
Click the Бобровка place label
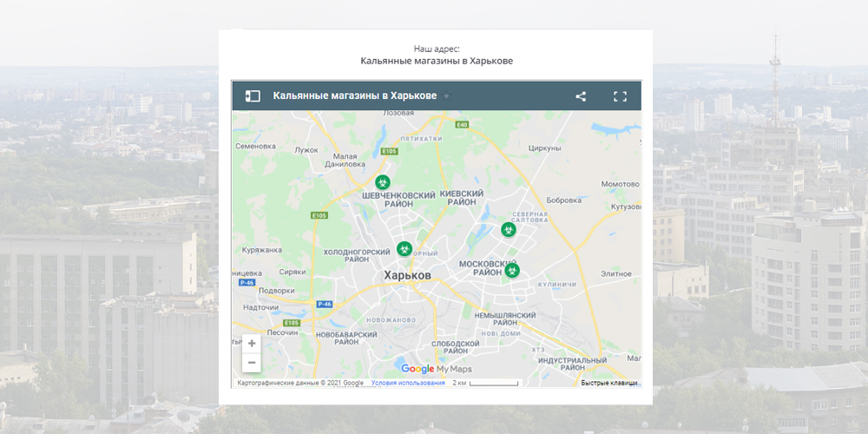click(x=562, y=200)
